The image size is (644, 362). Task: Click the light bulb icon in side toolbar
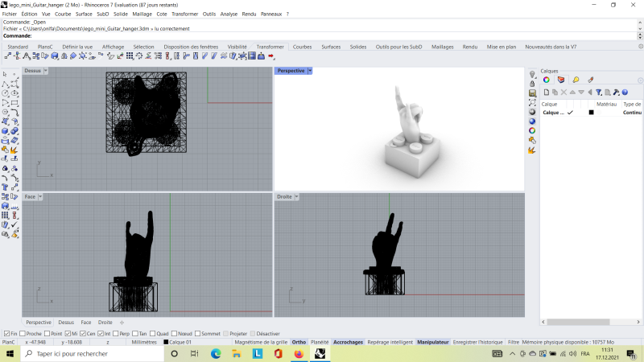click(x=532, y=74)
